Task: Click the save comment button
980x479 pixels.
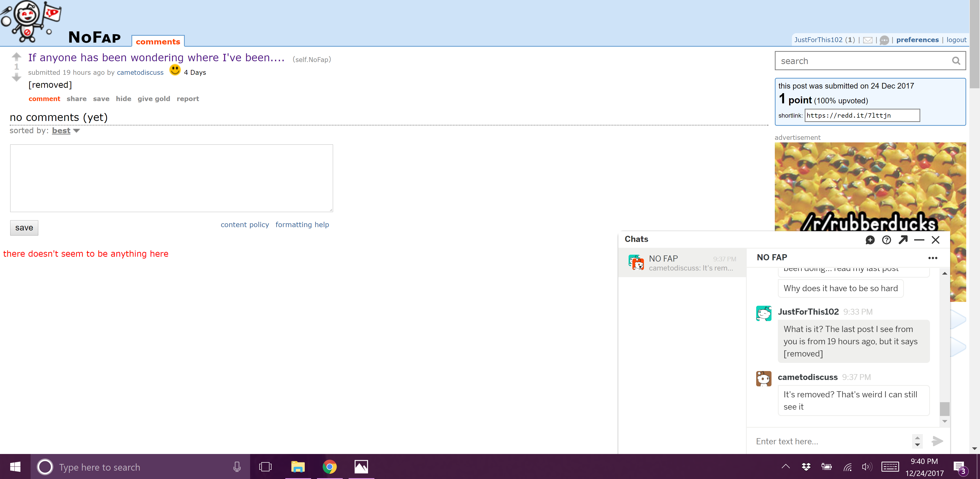Action: pyautogui.click(x=24, y=228)
